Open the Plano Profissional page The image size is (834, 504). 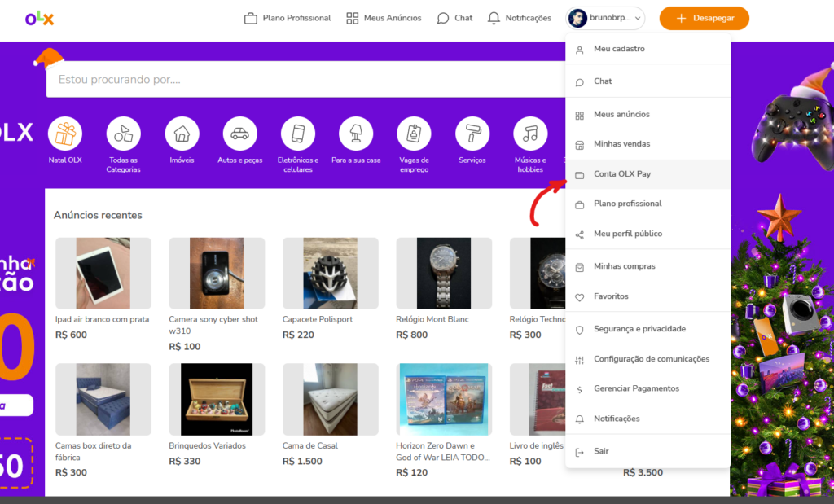(x=287, y=17)
